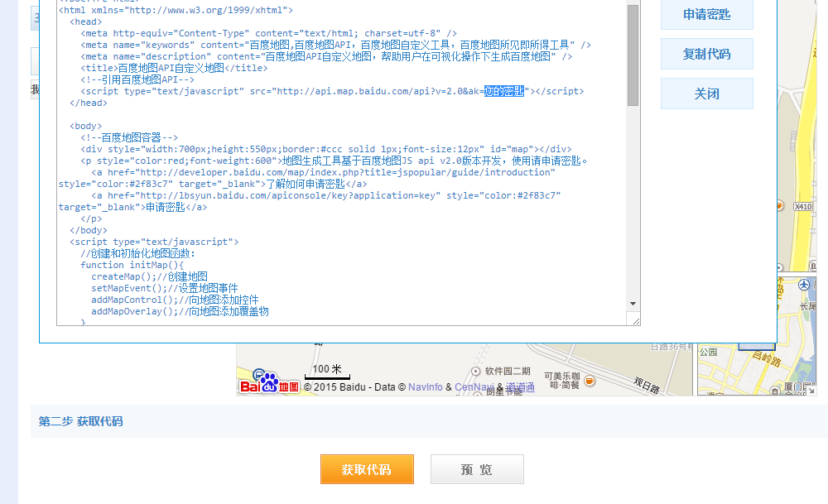Click the orange 获取代码 button
This screenshot has height=504, width=828.
click(366, 469)
